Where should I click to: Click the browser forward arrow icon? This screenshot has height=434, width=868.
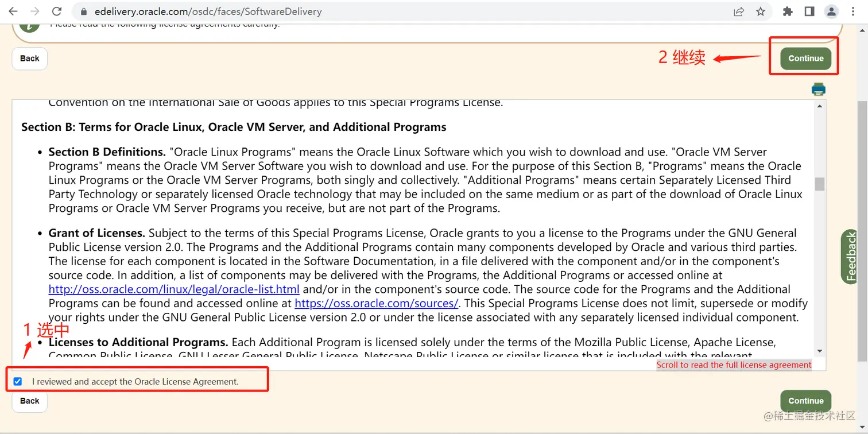coord(34,11)
